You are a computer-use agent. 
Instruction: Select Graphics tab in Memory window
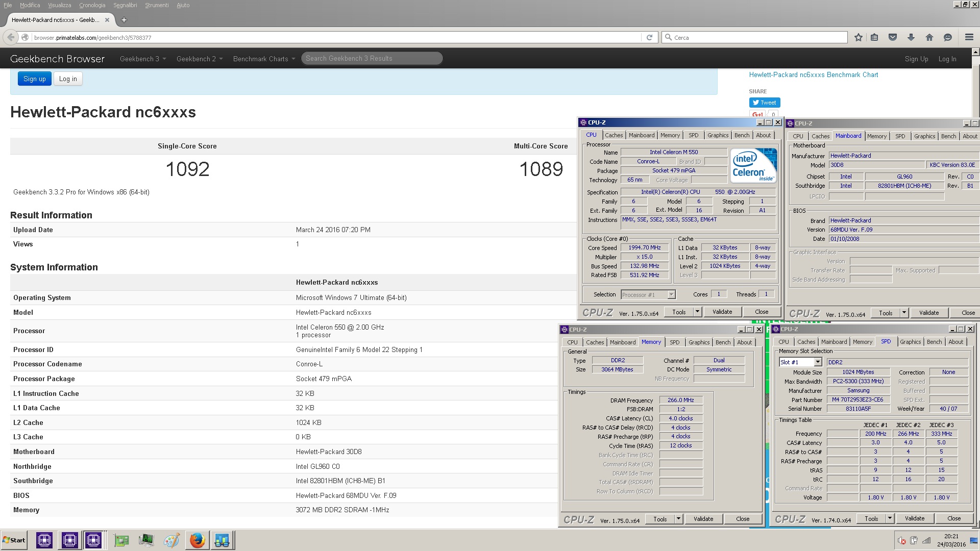[x=699, y=342]
